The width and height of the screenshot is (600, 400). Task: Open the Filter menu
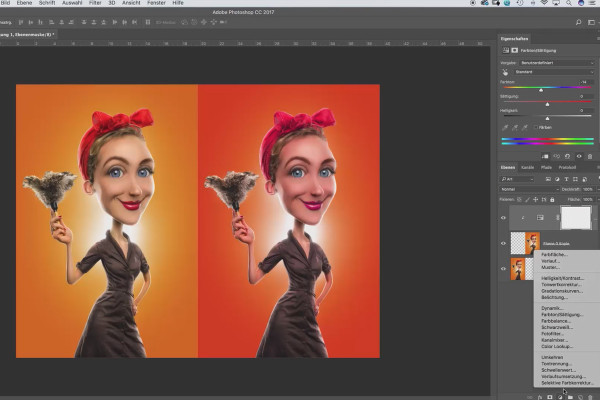95,3
